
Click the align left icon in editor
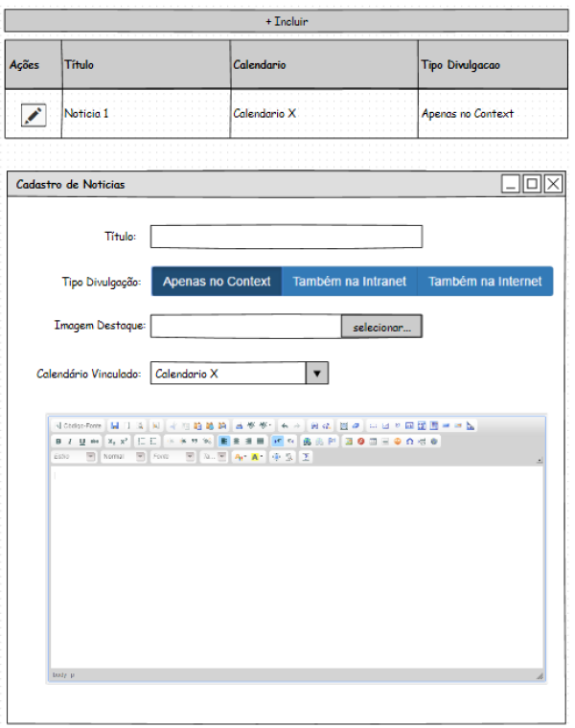(224, 442)
